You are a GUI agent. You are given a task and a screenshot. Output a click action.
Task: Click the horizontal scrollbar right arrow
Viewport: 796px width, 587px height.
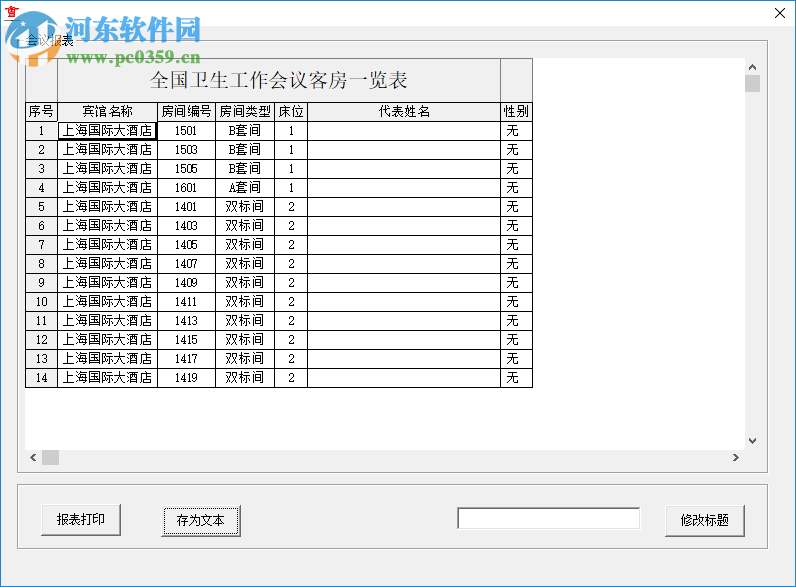pyautogui.click(x=736, y=458)
